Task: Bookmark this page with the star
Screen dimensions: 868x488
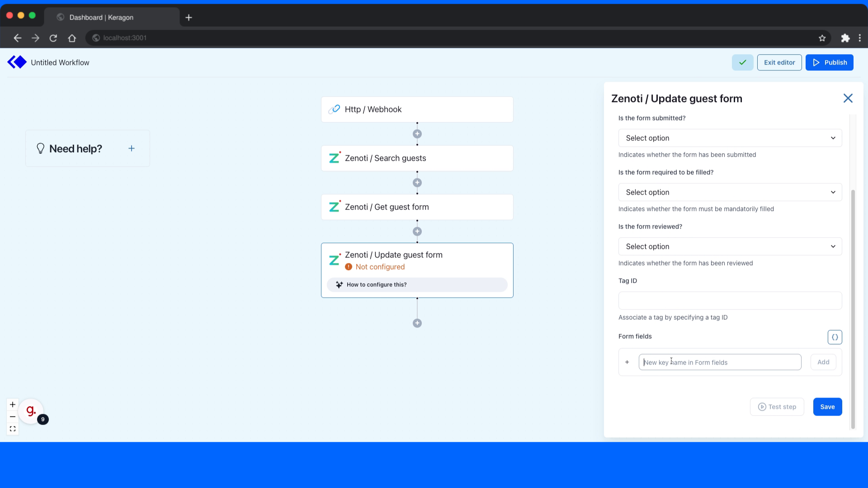Action: click(822, 38)
